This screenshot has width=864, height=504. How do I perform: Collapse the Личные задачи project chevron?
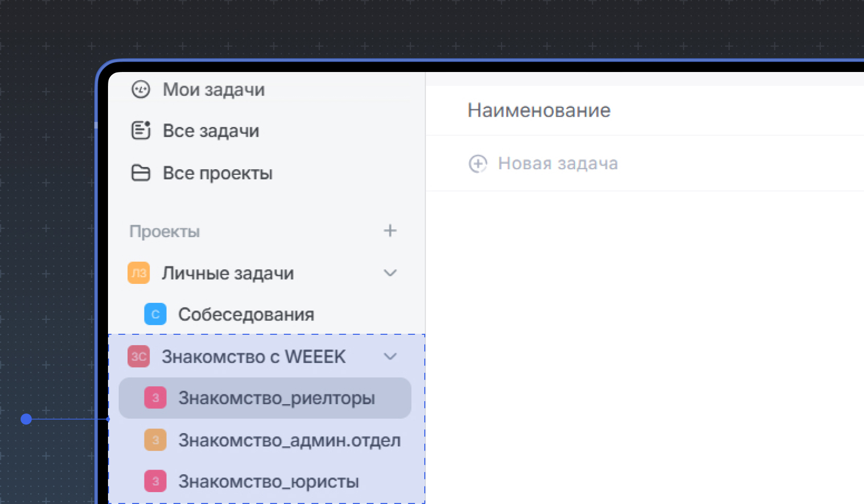(390, 273)
